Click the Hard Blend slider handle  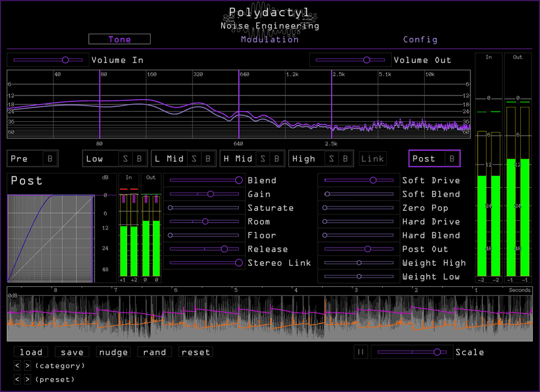click(325, 235)
